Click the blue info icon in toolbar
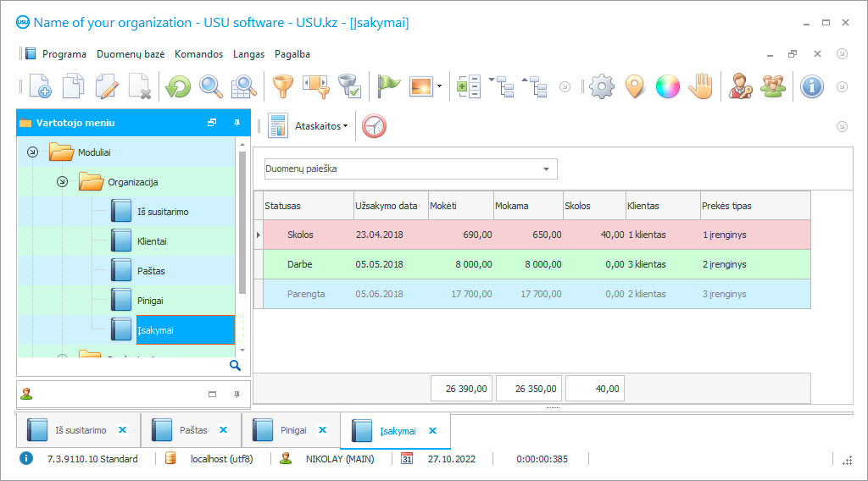Viewport: 868px width, 481px height. tap(811, 86)
